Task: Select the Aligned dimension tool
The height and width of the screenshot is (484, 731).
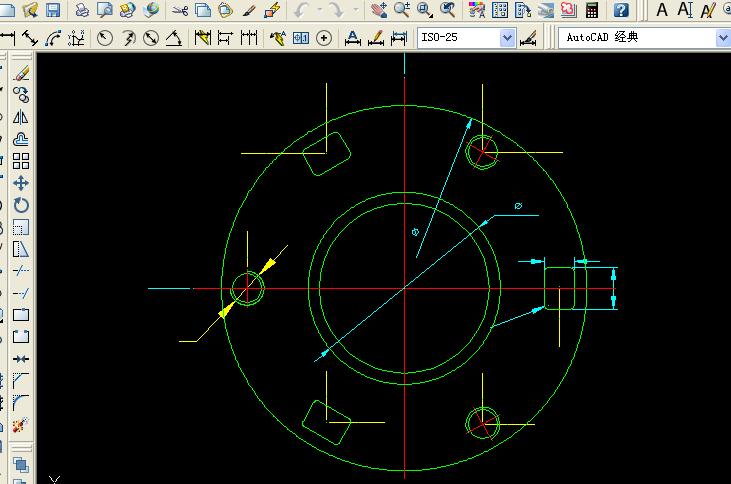Action: pos(30,38)
